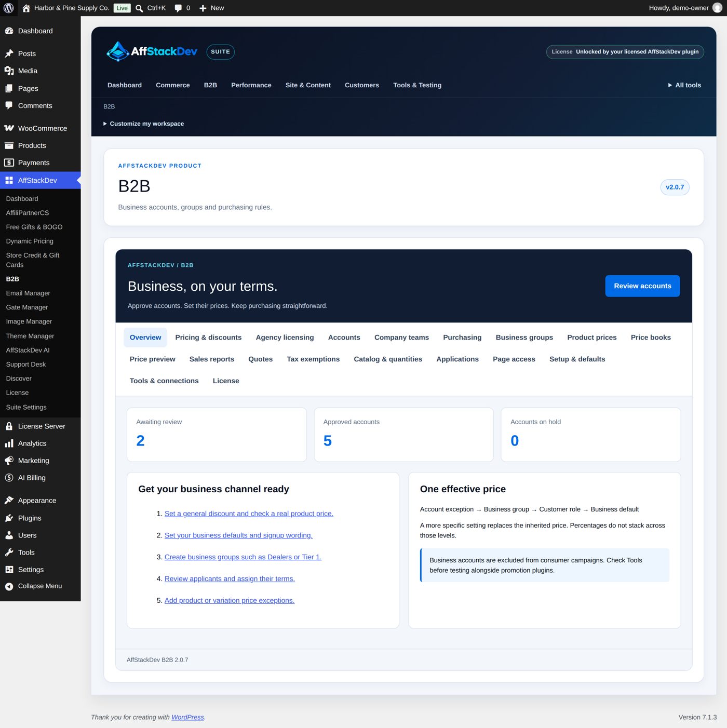This screenshot has width=727, height=728.
Task: Click the AffStackDev grid icon in the sidebar
Action: click(9, 180)
